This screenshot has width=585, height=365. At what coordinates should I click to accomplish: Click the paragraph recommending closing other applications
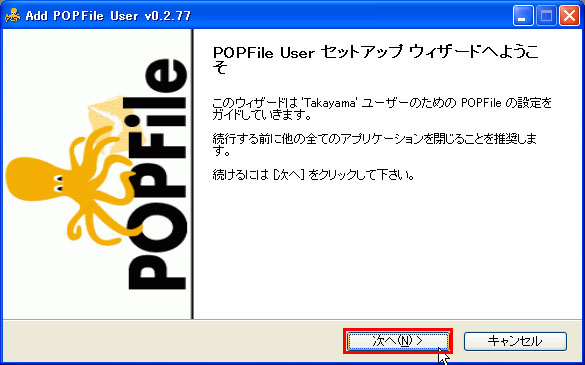click(375, 145)
